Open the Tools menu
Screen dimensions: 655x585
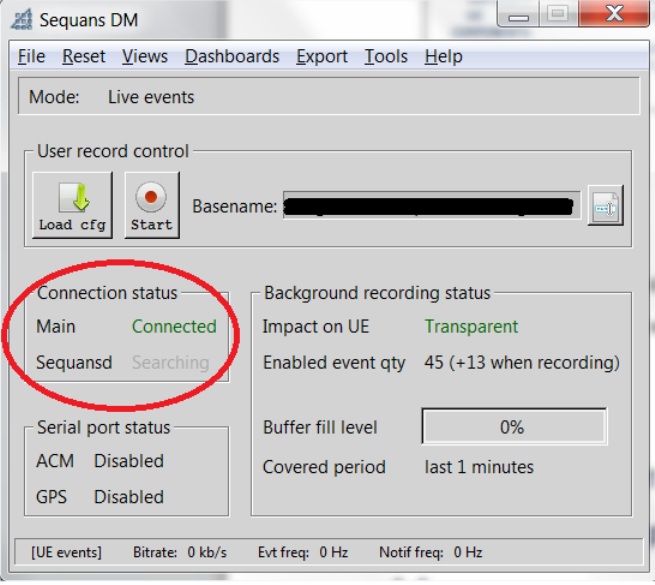tap(386, 56)
